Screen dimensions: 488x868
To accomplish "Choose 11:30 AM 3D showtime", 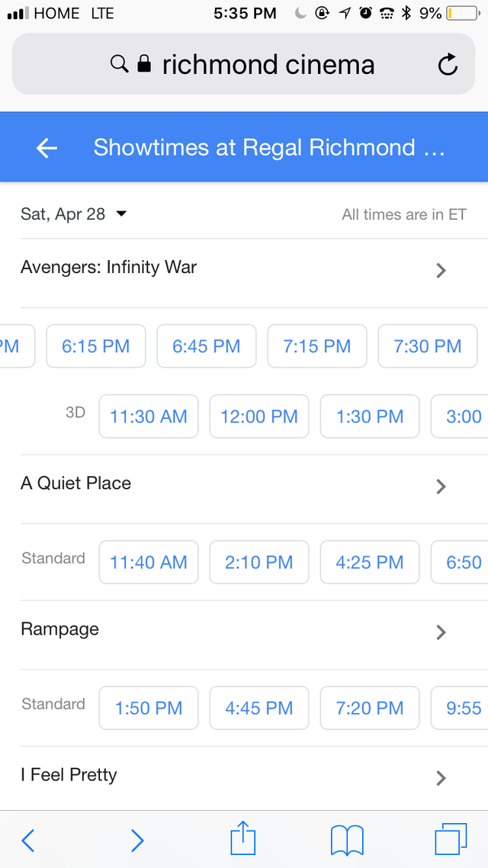I will 149,416.
